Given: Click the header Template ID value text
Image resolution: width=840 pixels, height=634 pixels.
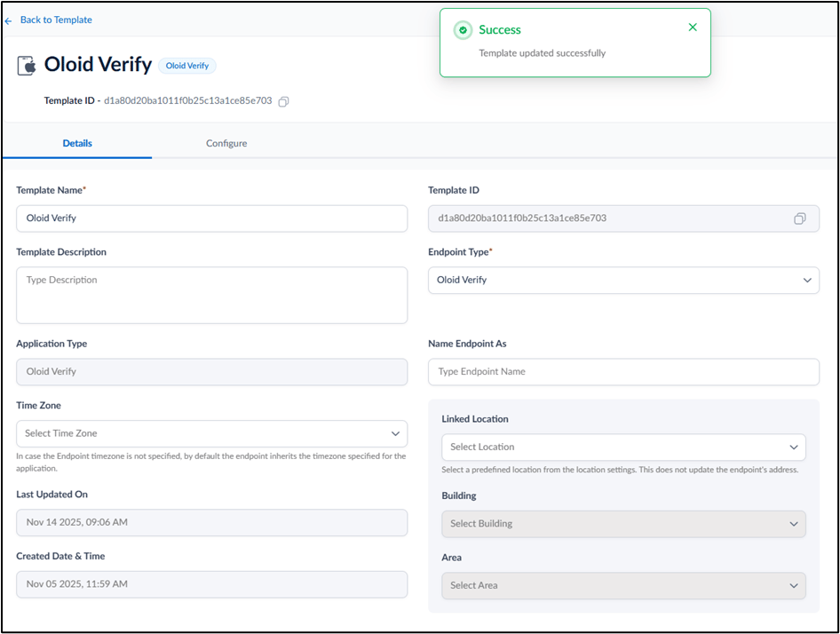Looking at the screenshot, I should (x=188, y=100).
